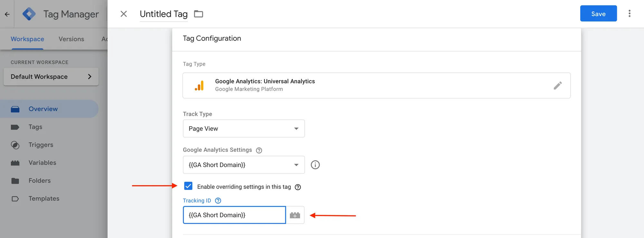Viewport: 644px width, 238px height.
Task: Open help for Google Analytics Settings
Action: 259,150
